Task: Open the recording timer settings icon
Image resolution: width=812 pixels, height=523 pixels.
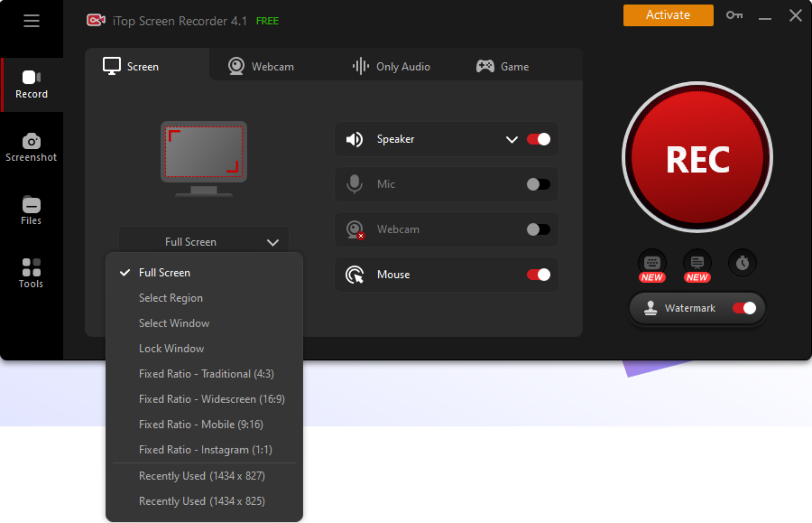Action: coord(742,263)
